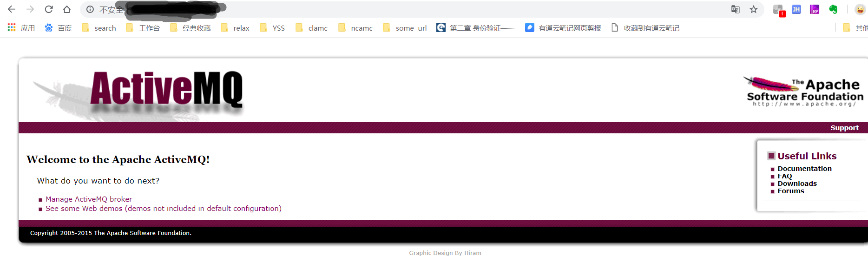Click the What do you want to do next text
The height and width of the screenshot is (269, 868).
(x=98, y=181)
